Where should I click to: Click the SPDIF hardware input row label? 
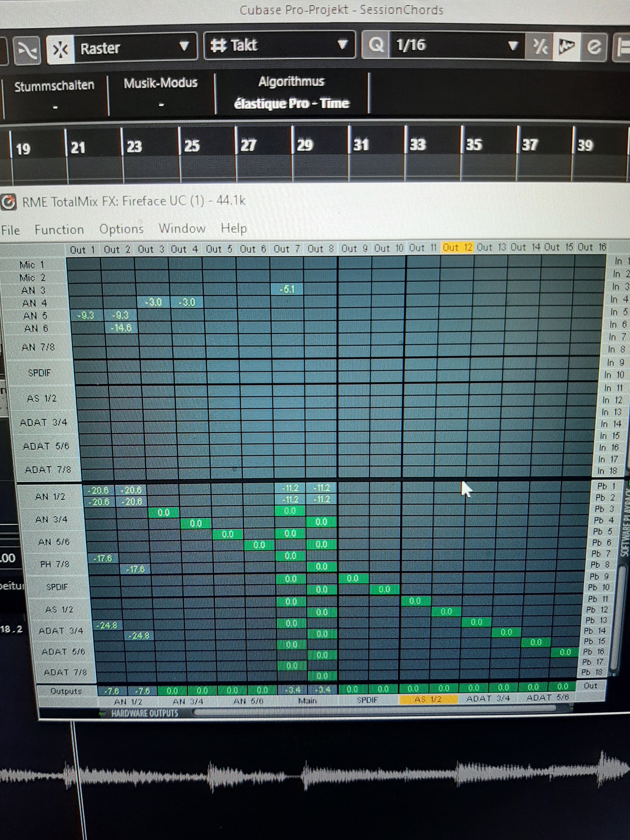39,373
